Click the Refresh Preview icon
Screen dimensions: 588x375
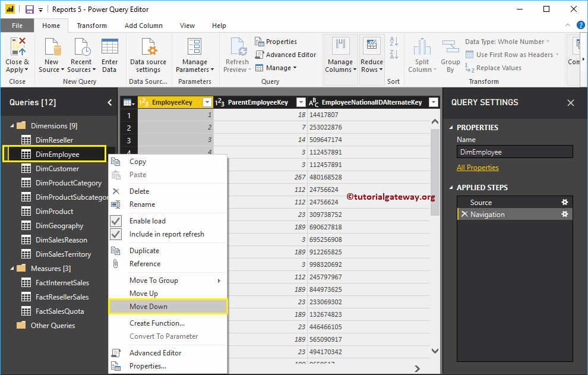coord(238,48)
